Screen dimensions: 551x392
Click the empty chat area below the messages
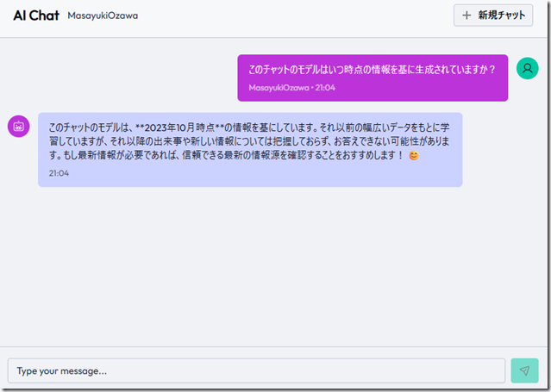click(276, 267)
